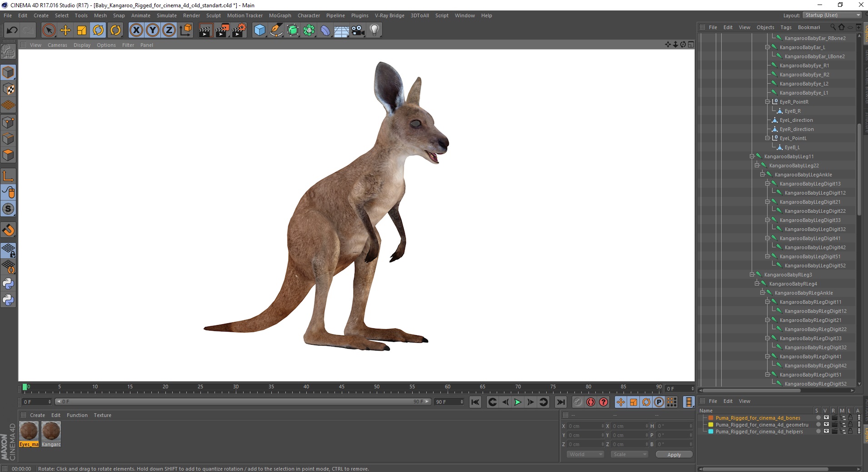Switch to Model mode cube icon
The width and height of the screenshot is (868, 472).
click(x=8, y=72)
